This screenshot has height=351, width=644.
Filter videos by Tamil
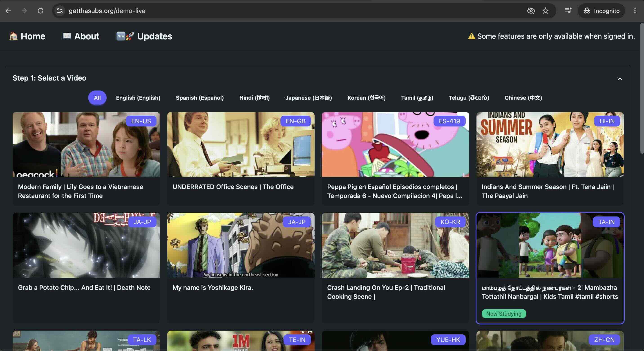[417, 98]
